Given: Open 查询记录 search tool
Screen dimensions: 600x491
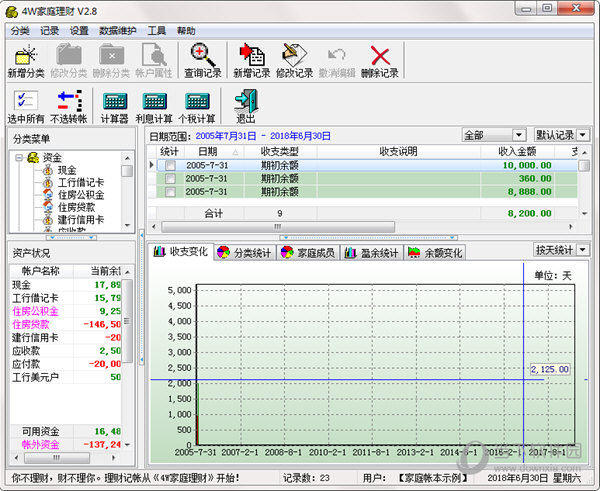Looking at the screenshot, I should point(204,57).
